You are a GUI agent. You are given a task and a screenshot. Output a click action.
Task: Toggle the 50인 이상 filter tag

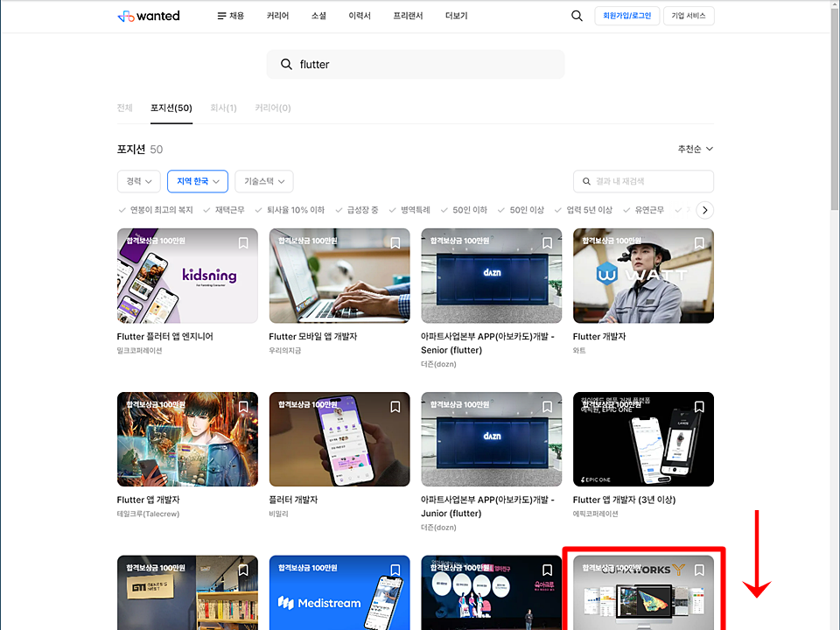(x=521, y=210)
